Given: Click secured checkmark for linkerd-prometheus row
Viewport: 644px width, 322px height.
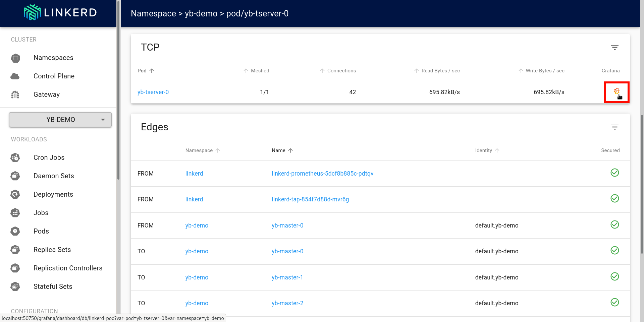Looking at the screenshot, I should tap(614, 173).
